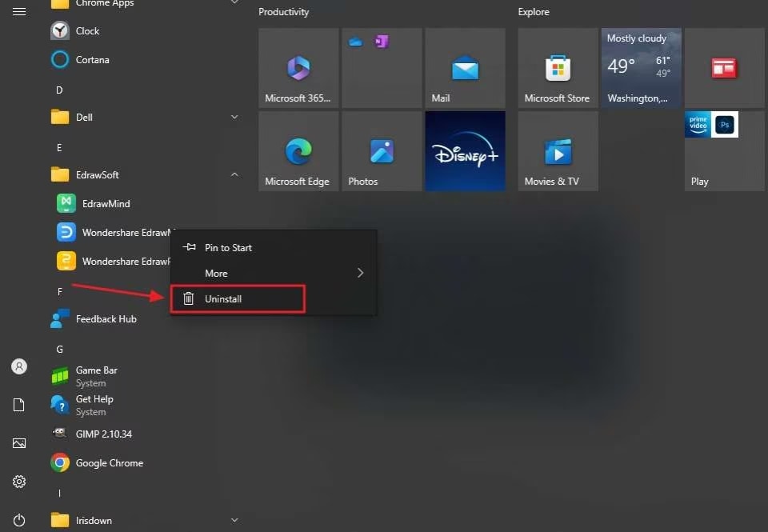Open Game Bar icon
This screenshot has height=532, width=768.
click(x=60, y=376)
